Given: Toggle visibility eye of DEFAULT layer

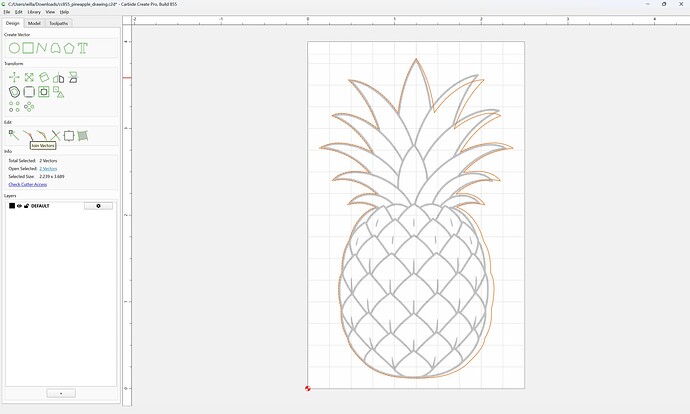Looking at the screenshot, I should (19, 206).
